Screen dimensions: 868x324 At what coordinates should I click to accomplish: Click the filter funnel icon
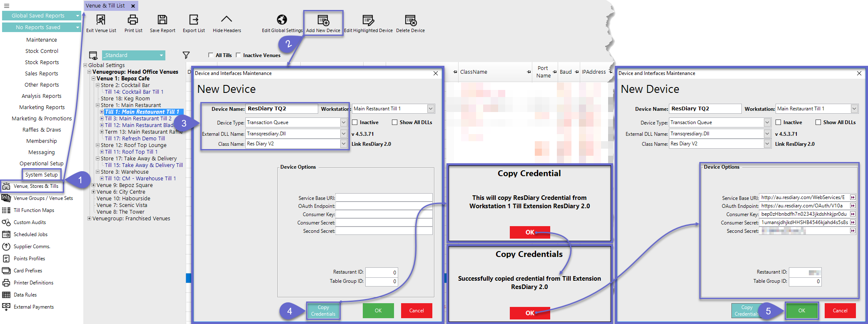point(186,55)
